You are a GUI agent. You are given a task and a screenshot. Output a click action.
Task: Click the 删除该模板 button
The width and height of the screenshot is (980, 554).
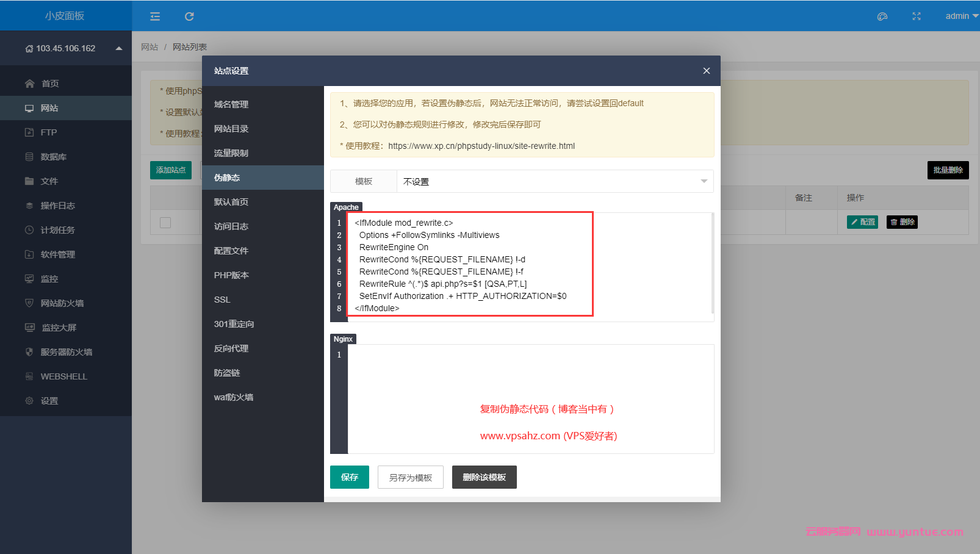click(484, 477)
